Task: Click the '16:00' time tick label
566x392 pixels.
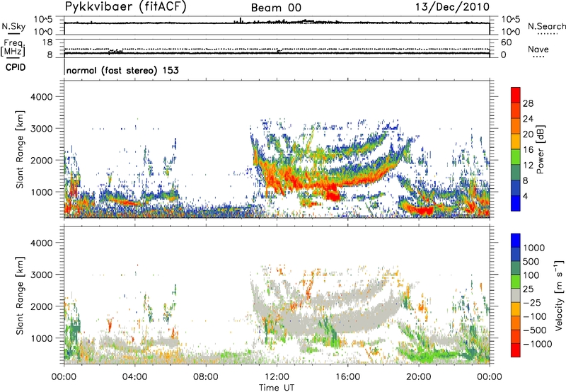Action: [x=348, y=377]
